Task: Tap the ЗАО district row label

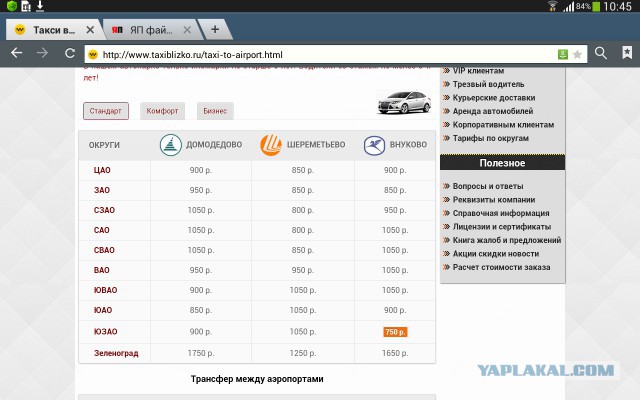Action: [102, 190]
